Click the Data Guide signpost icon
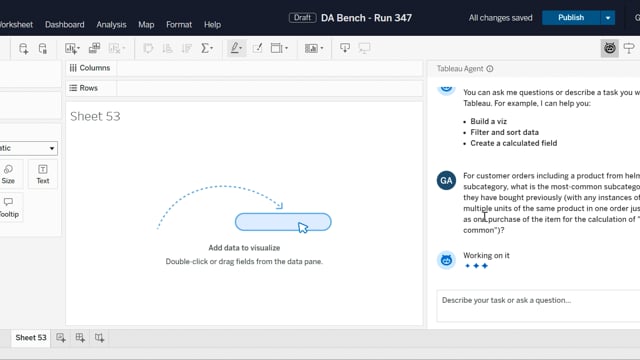640x360 pixels. [x=629, y=48]
